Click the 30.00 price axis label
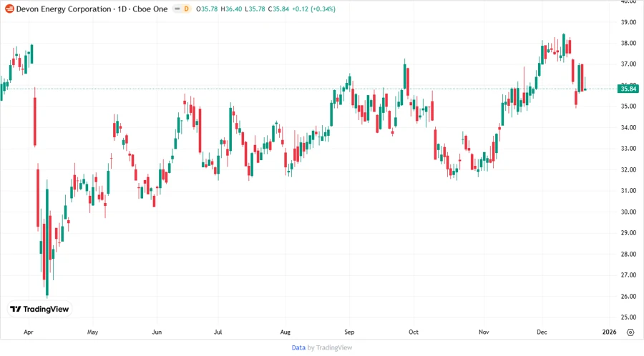Image resolution: width=644 pixels, height=356 pixels. tap(628, 212)
